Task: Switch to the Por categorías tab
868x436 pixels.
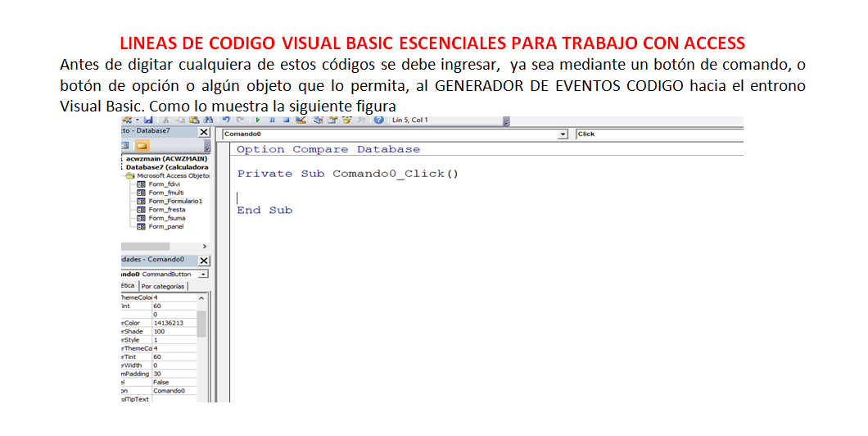Action: [163, 286]
